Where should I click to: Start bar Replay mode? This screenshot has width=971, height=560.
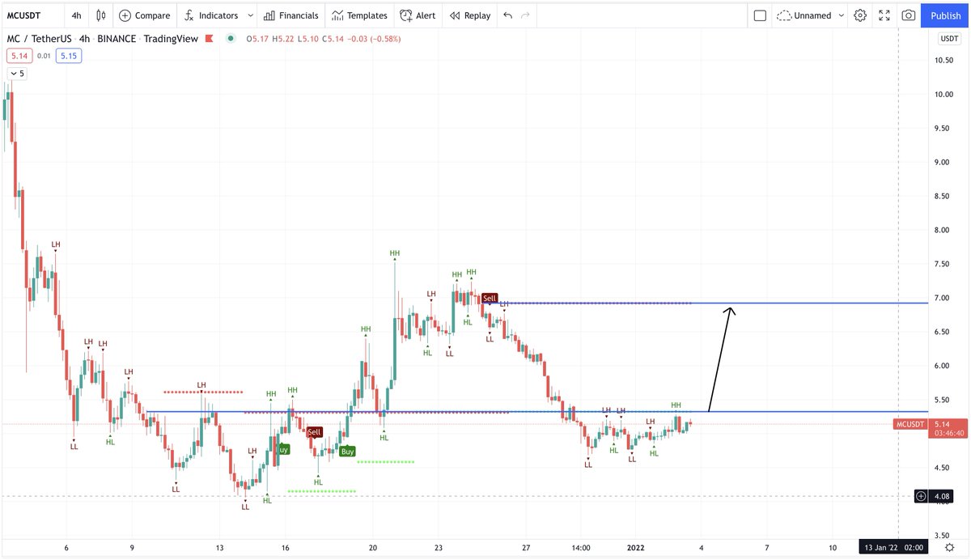[470, 15]
